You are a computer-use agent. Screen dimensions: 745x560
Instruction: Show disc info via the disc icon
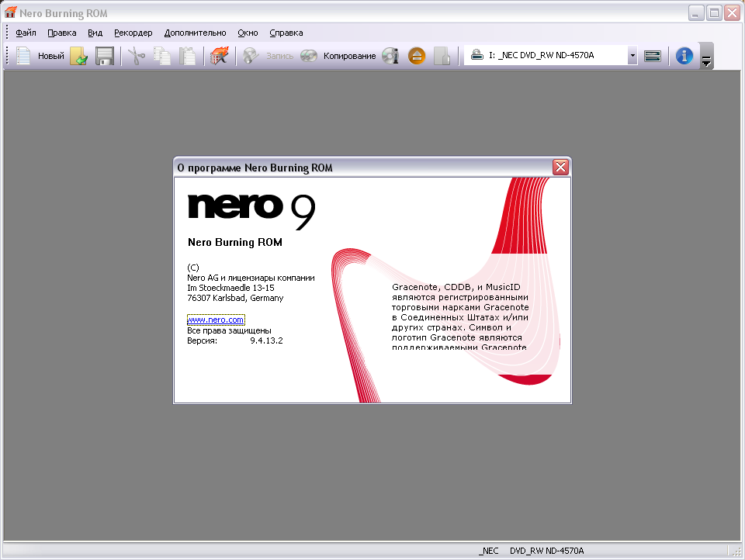pyautogui.click(x=390, y=56)
